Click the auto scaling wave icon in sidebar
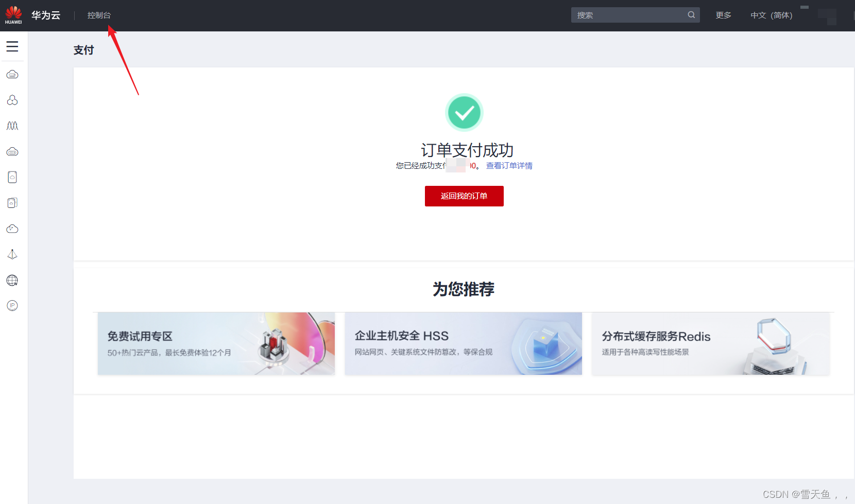 point(12,126)
